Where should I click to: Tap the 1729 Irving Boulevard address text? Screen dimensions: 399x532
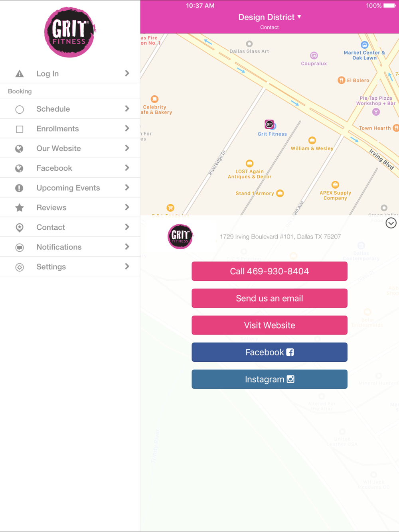pos(280,237)
